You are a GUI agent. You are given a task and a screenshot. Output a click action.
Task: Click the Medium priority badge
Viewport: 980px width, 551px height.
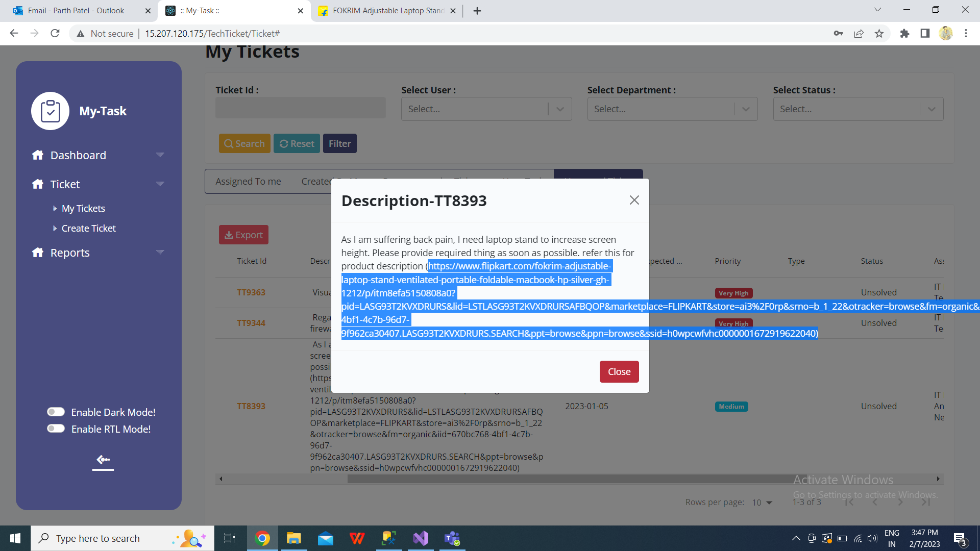coord(731,407)
